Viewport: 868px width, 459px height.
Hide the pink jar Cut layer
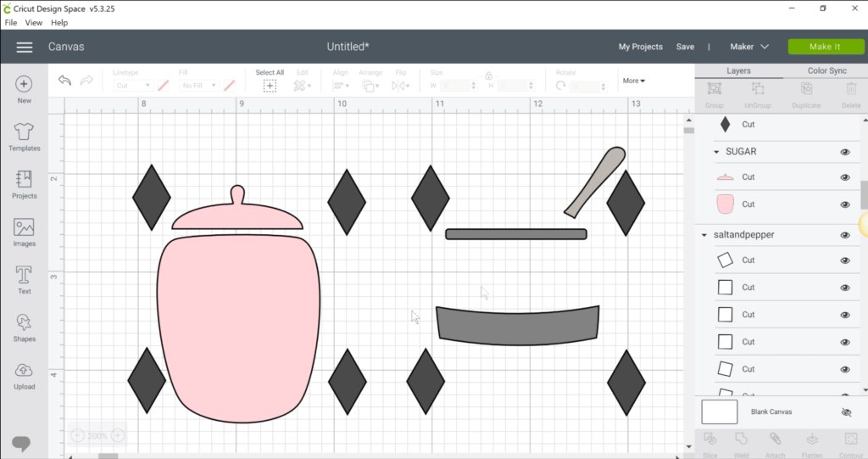tap(845, 204)
